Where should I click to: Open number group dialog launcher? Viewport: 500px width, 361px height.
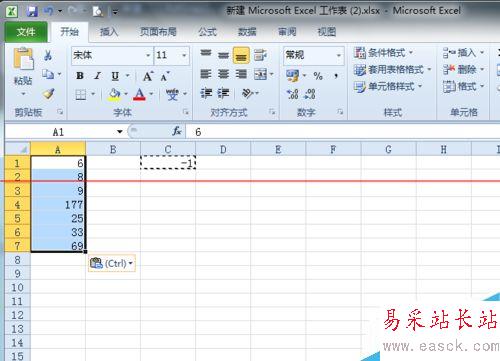[340, 112]
